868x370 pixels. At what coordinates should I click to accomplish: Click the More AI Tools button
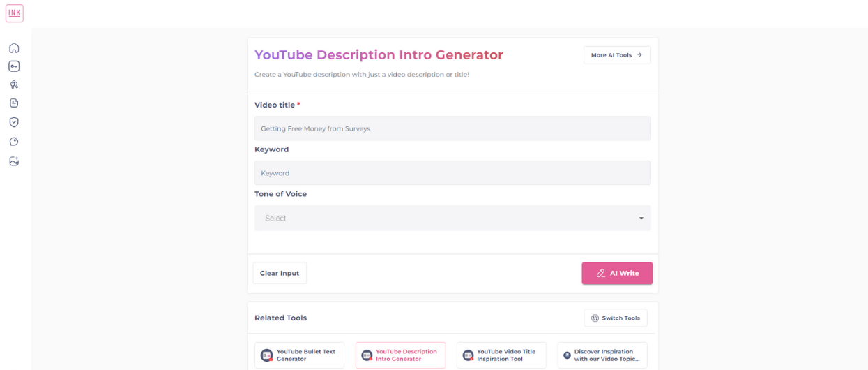617,55
